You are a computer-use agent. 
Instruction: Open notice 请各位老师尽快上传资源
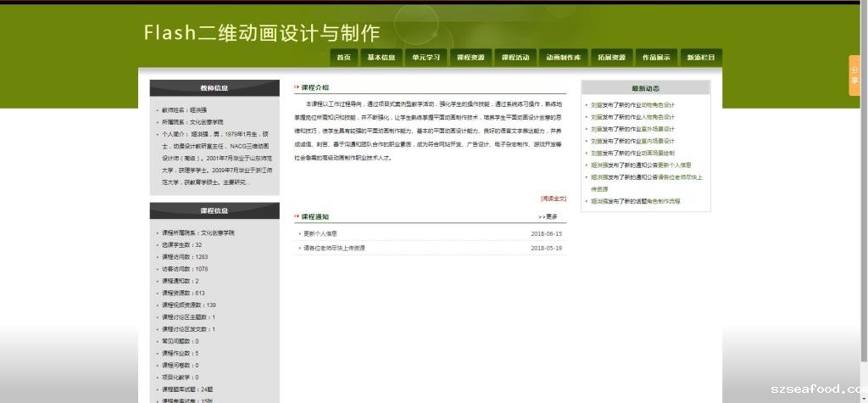pos(334,249)
